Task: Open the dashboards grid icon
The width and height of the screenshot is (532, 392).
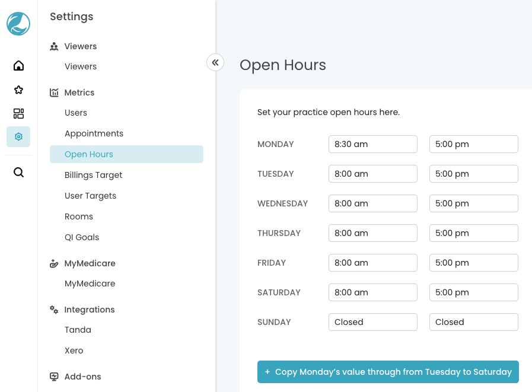Action: 18,113
